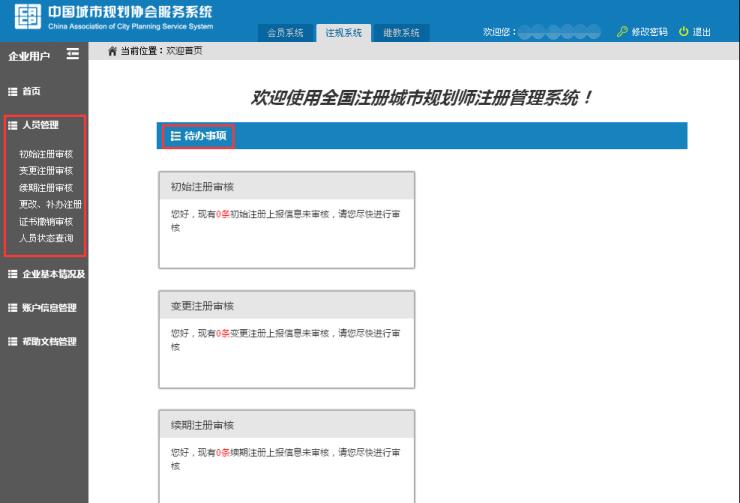Viewport: 740px width, 503px height.
Task: Switch to the 会员系统 tab
Action: (x=286, y=33)
